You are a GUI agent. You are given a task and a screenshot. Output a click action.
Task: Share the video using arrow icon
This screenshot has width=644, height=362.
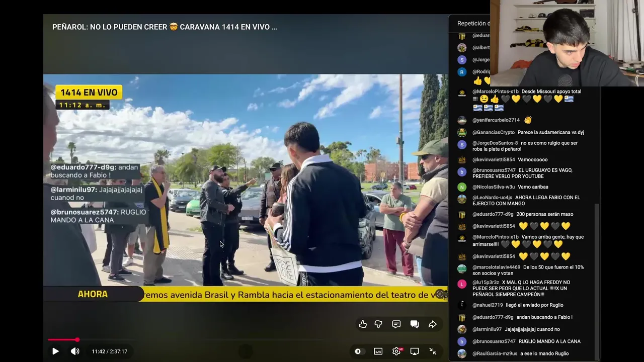tap(433, 324)
